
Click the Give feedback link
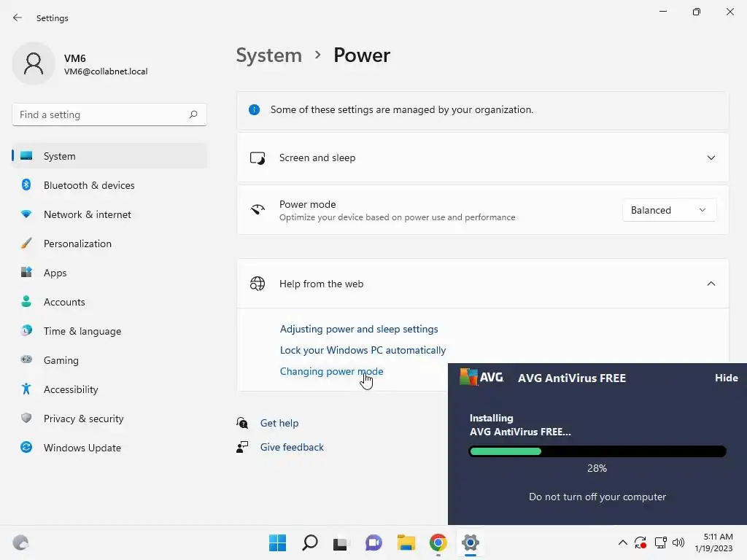292,447
